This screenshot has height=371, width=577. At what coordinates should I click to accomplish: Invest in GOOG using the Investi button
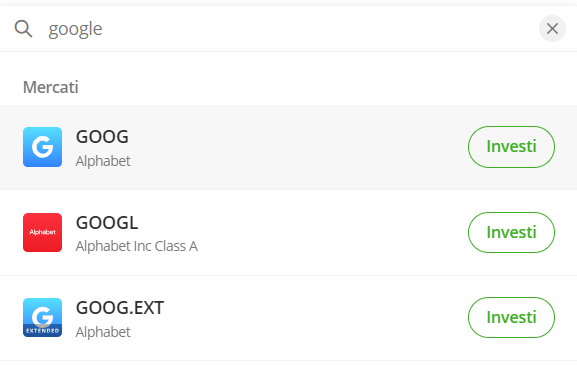511,147
